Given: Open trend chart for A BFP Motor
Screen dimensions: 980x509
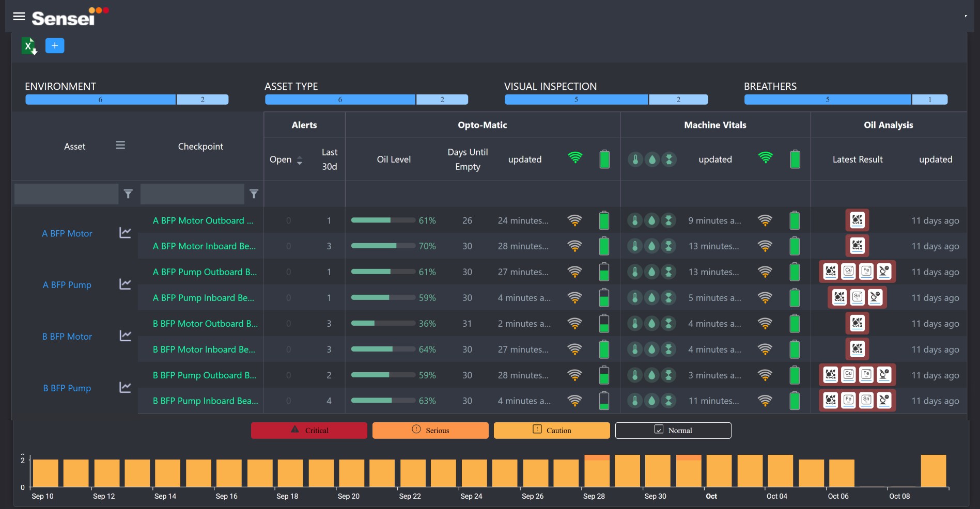Looking at the screenshot, I should [x=125, y=233].
